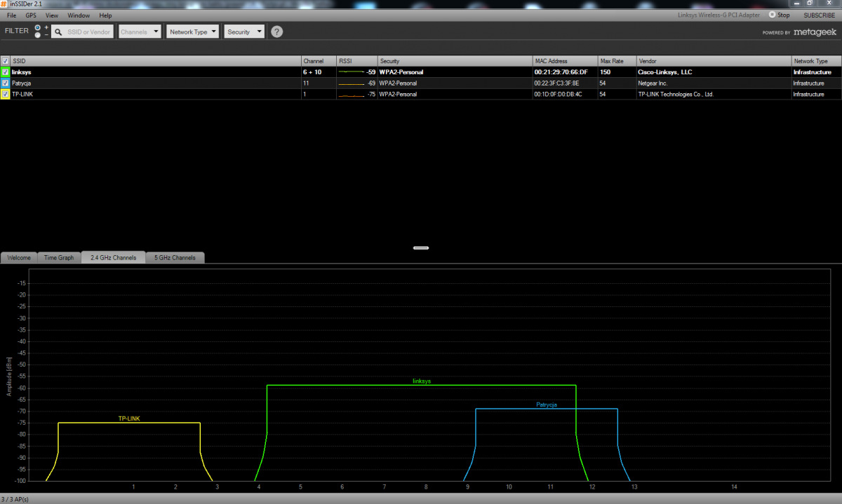Sort by Channel column header
The image size is (842, 504).
pyautogui.click(x=319, y=61)
